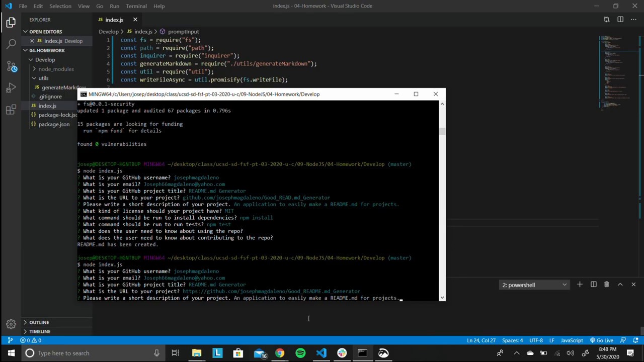Open the Selection menu
This screenshot has height=362, width=644.
[60, 6]
